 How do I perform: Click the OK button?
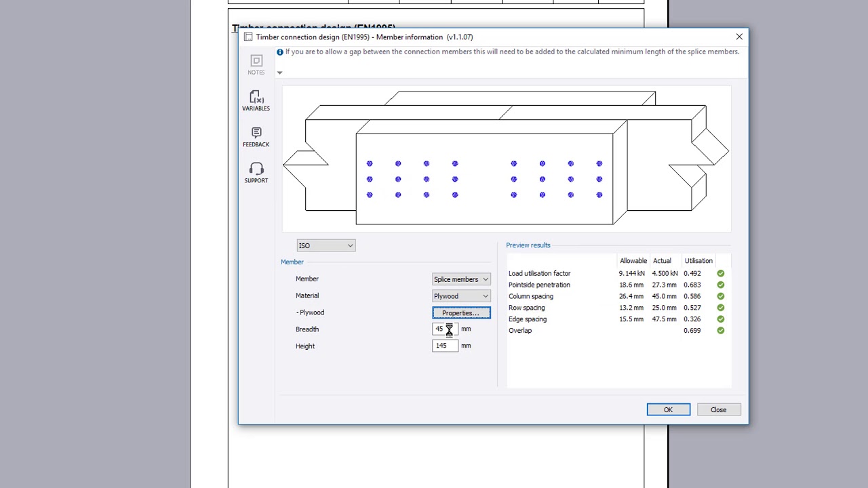pyautogui.click(x=669, y=409)
